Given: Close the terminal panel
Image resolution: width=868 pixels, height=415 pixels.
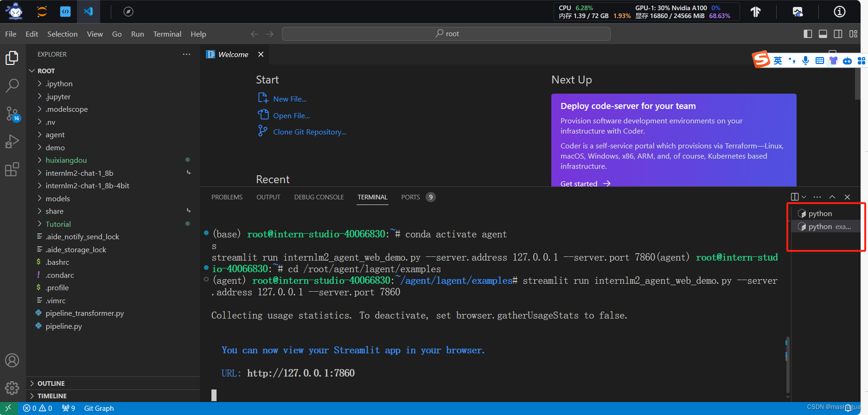Looking at the screenshot, I should click(x=847, y=197).
